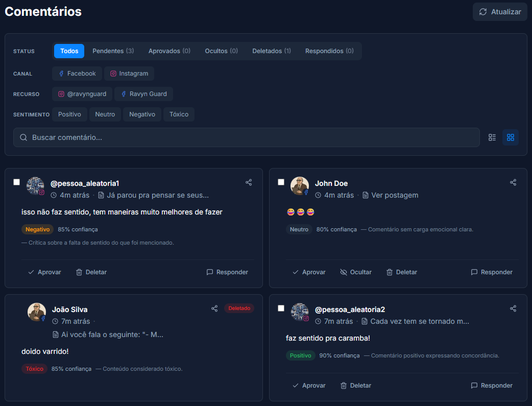The width and height of the screenshot is (532, 406).
Task: Approve the @pessoa_aleatoria2 comment
Action: [309, 386]
